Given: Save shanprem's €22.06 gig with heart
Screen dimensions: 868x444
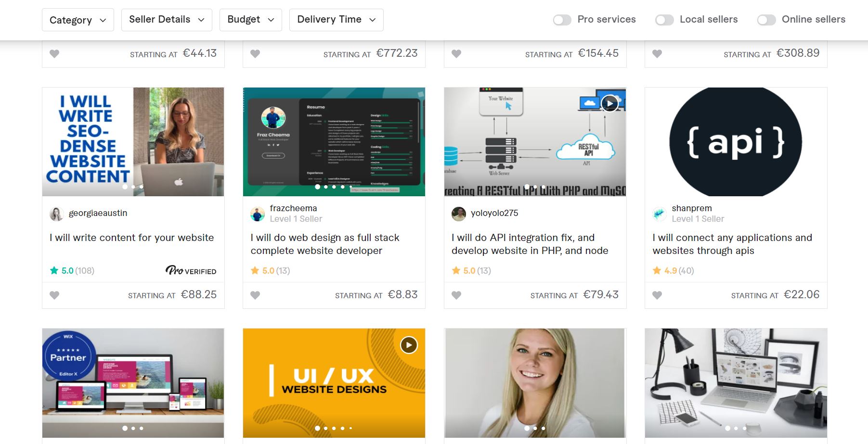Looking at the screenshot, I should click(x=657, y=295).
